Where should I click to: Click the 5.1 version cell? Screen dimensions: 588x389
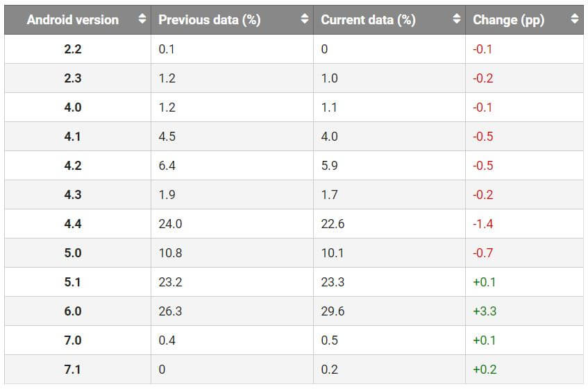coord(72,282)
